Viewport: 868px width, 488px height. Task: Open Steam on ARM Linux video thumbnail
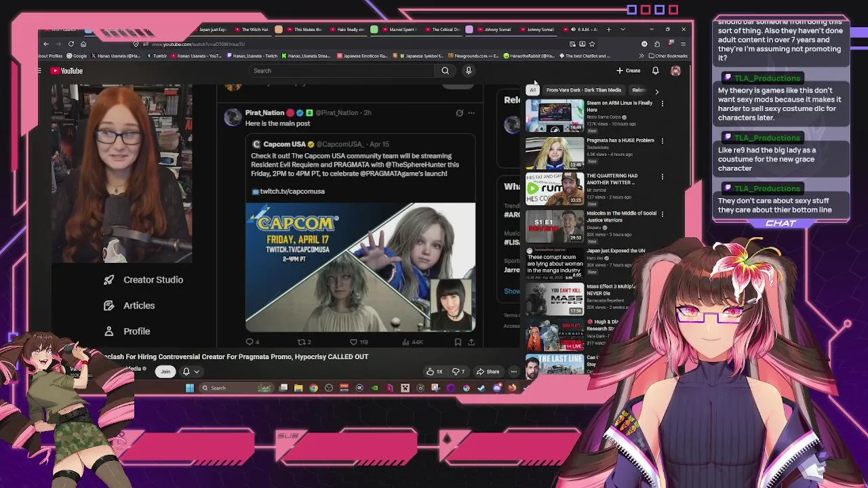click(x=555, y=116)
